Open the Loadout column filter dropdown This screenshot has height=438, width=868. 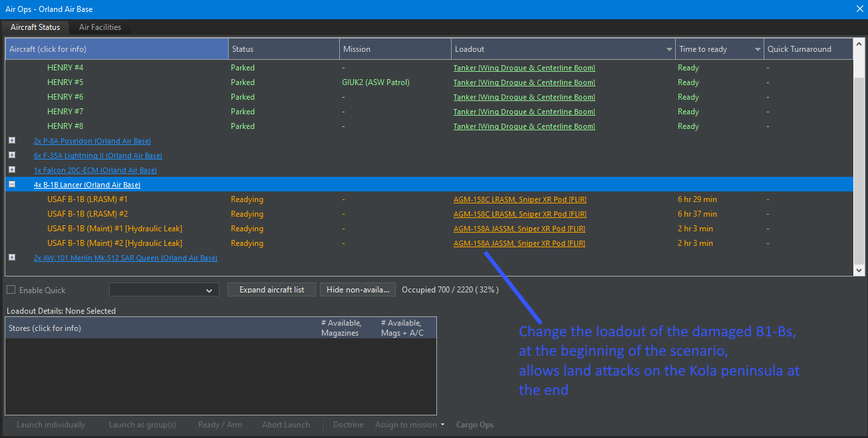[x=669, y=49]
